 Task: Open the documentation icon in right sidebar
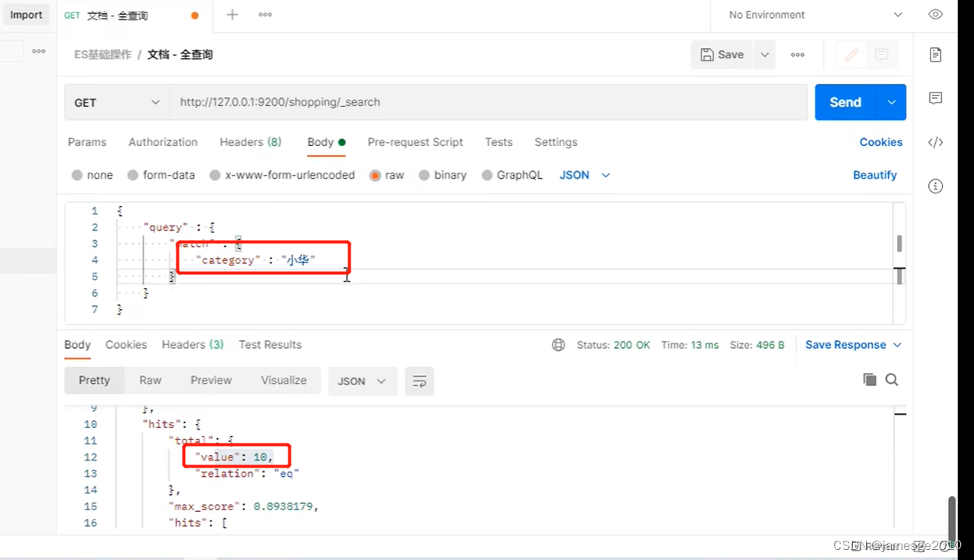click(x=936, y=54)
